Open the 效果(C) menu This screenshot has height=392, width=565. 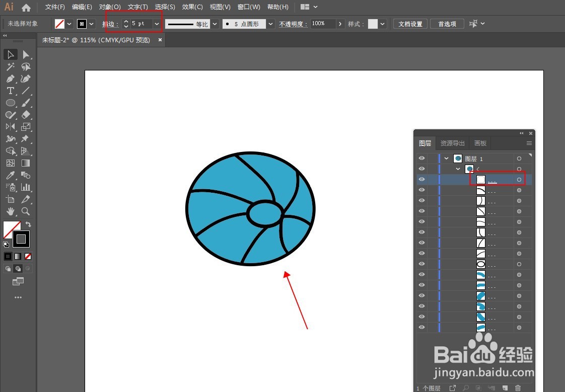pos(192,7)
